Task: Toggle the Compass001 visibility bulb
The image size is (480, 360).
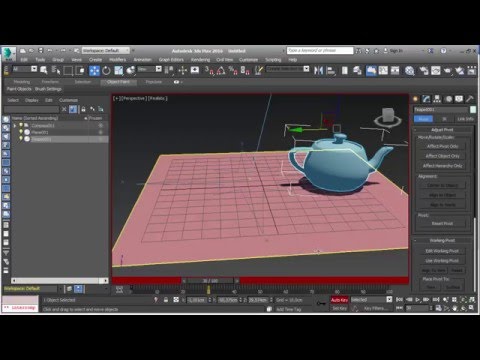Action: (21, 125)
